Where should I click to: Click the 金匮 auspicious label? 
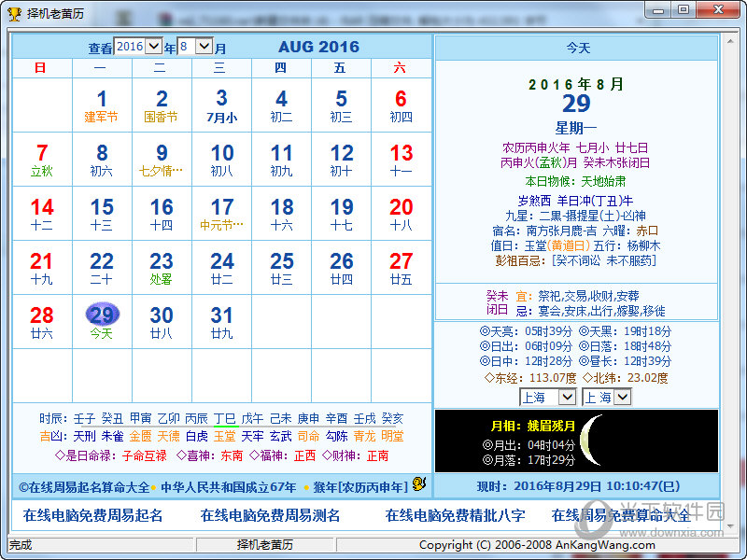coord(141,436)
